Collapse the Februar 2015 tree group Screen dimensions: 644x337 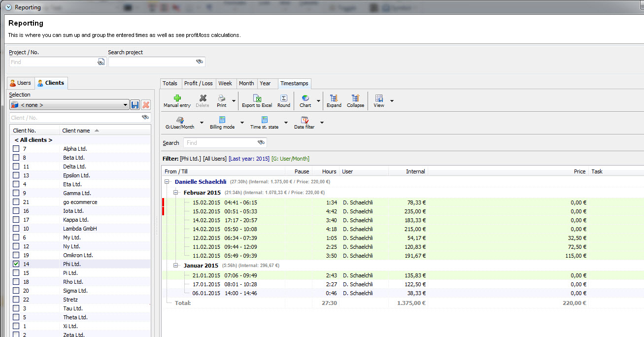[x=176, y=193]
